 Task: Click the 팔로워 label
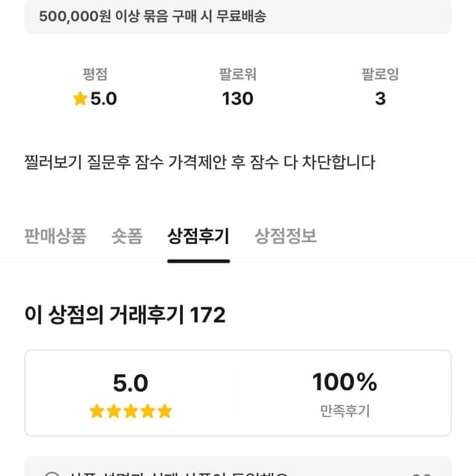coord(237,74)
